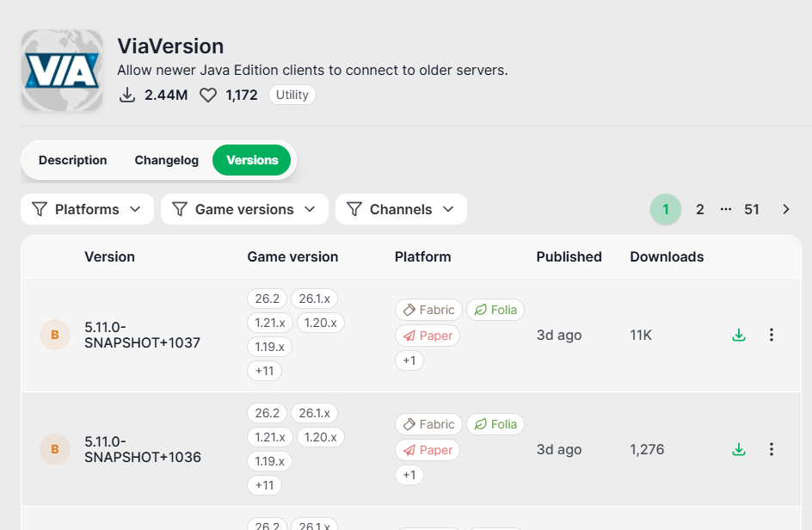This screenshot has width=812, height=530.
Task: Click the 1,276 downloads value
Action: click(x=647, y=450)
